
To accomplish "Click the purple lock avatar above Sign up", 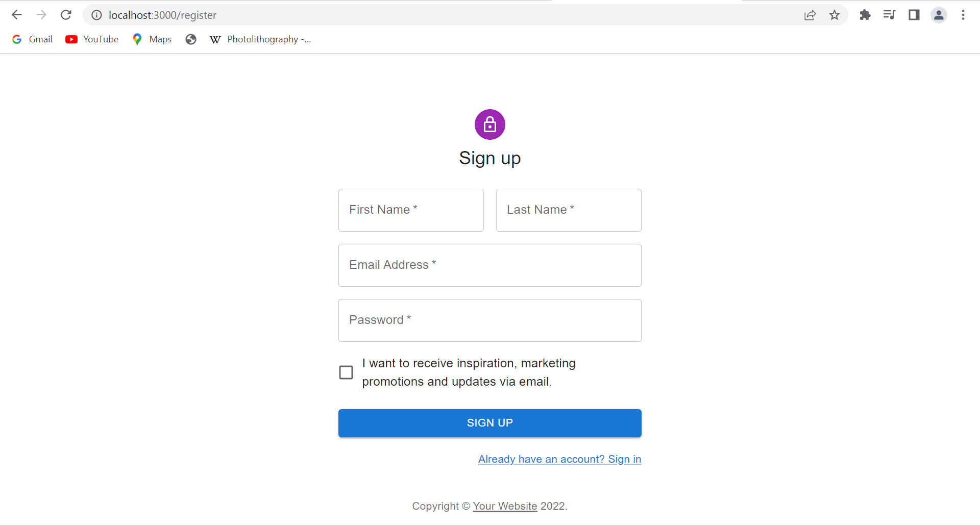I will [x=489, y=124].
